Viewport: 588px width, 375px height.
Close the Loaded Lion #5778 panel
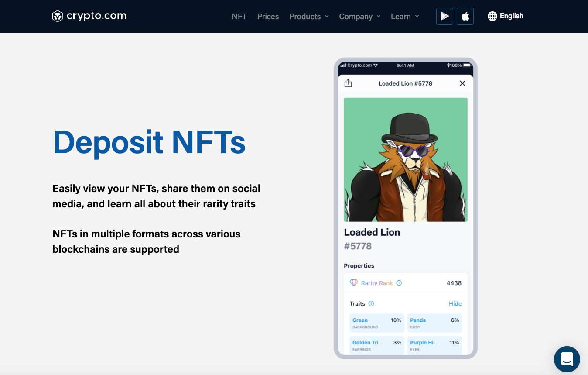pos(462,83)
